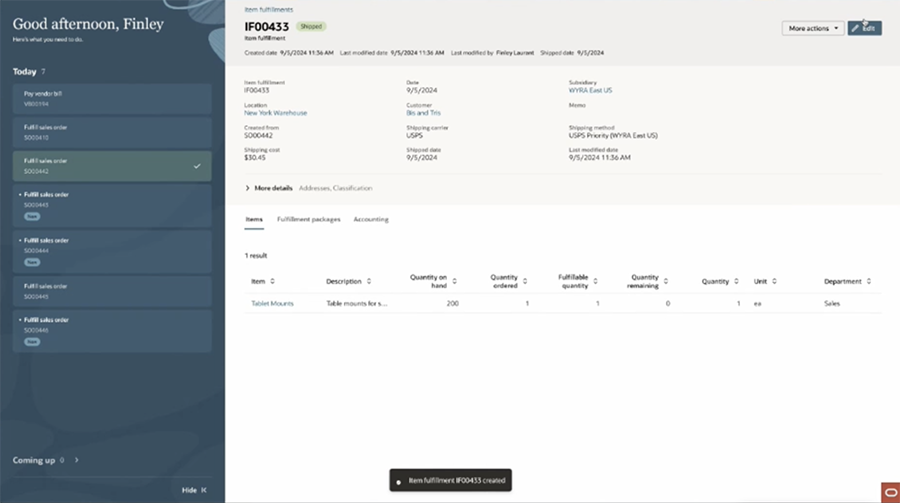This screenshot has height=503, width=900.
Task: Click the Oracle logo icon in bottom corner
Action: pos(889,492)
